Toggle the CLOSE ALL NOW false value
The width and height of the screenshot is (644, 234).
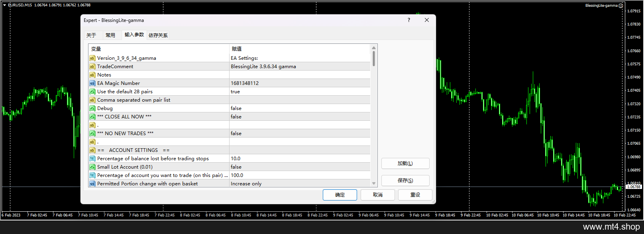click(x=300, y=117)
